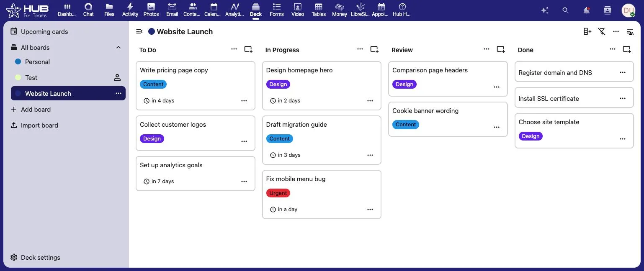Open Write pricing page copy card menu
The width and height of the screenshot is (644, 271).
pyautogui.click(x=244, y=101)
